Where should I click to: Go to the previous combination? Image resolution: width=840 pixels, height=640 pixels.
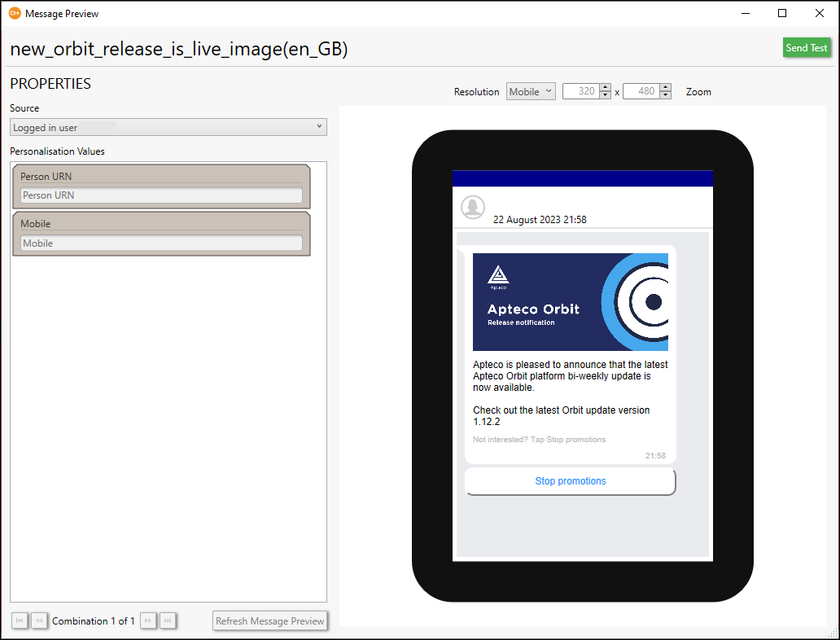tap(39, 620)
